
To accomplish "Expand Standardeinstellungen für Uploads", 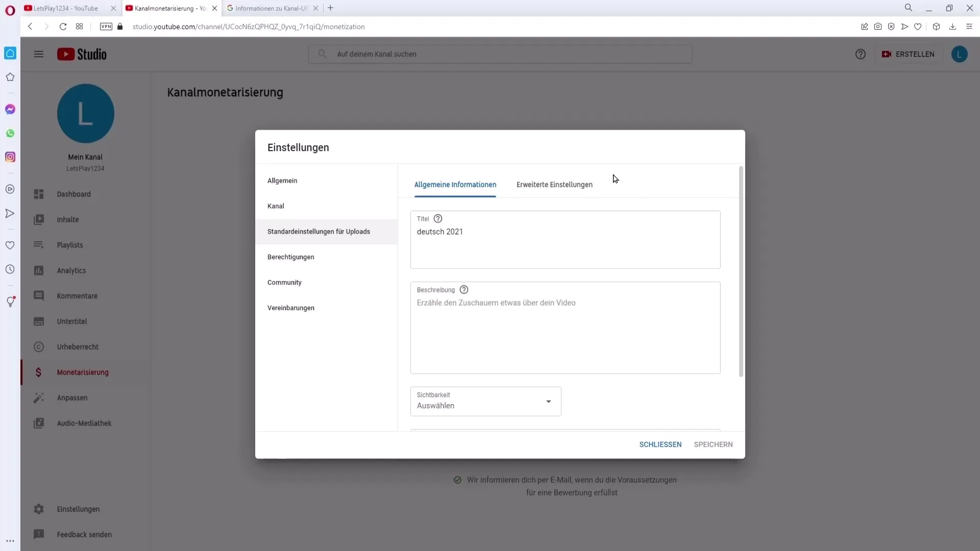I will click(318, 231).
